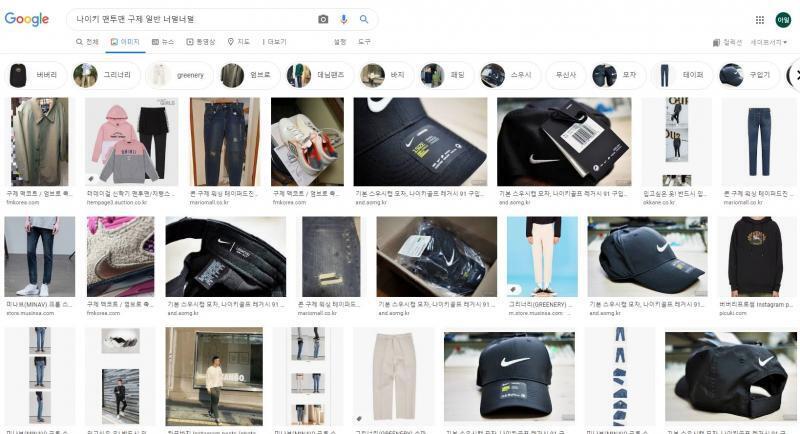Open the distressed denim jeans on hanger image
The width and height of the screenshot is (800, 434).
(x=224, y=142)
